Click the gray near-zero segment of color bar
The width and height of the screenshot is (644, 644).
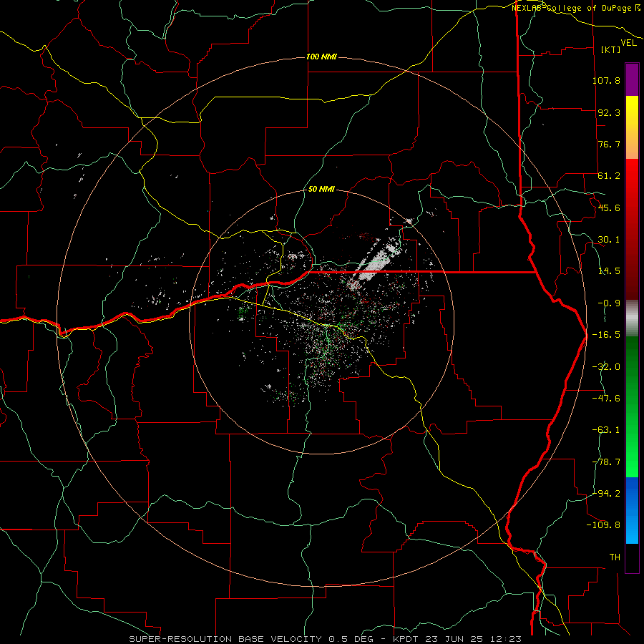(632, 318)
